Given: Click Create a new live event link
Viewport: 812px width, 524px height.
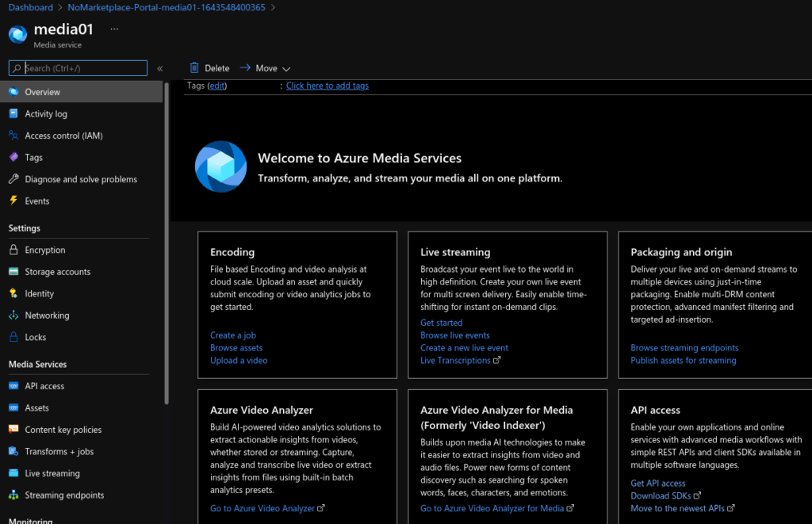Looking at the screenshot, I should [464, 347].
